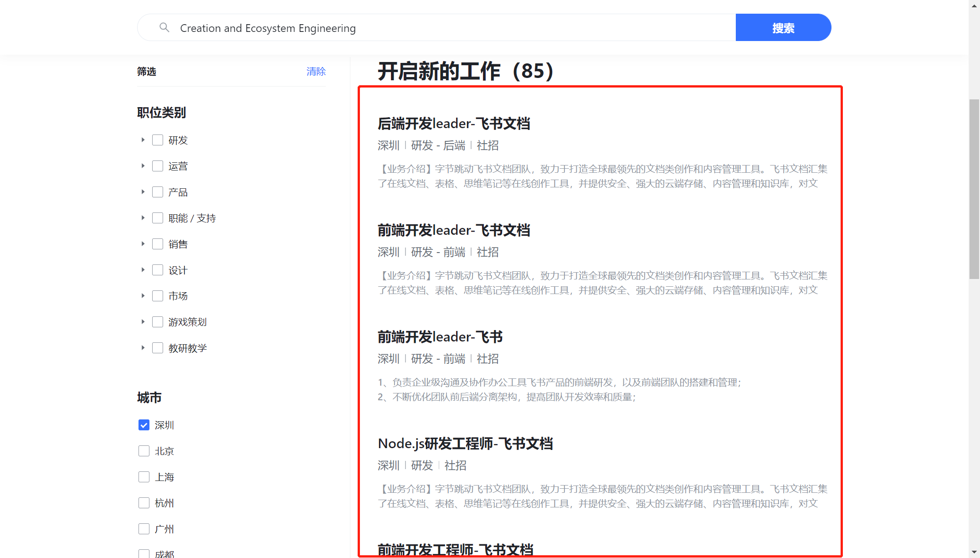Check the 市场 category checkbox
The image size is (980, 558).
tap(158, 296)
